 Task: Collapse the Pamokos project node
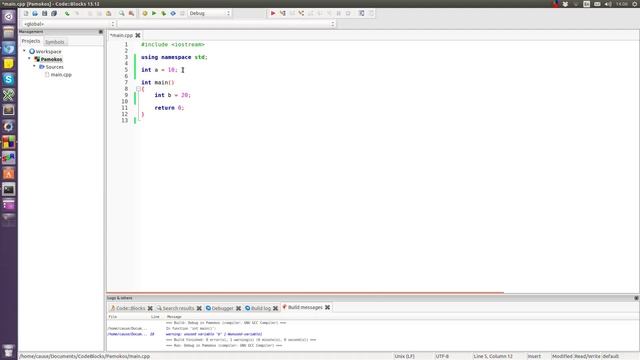29,59
